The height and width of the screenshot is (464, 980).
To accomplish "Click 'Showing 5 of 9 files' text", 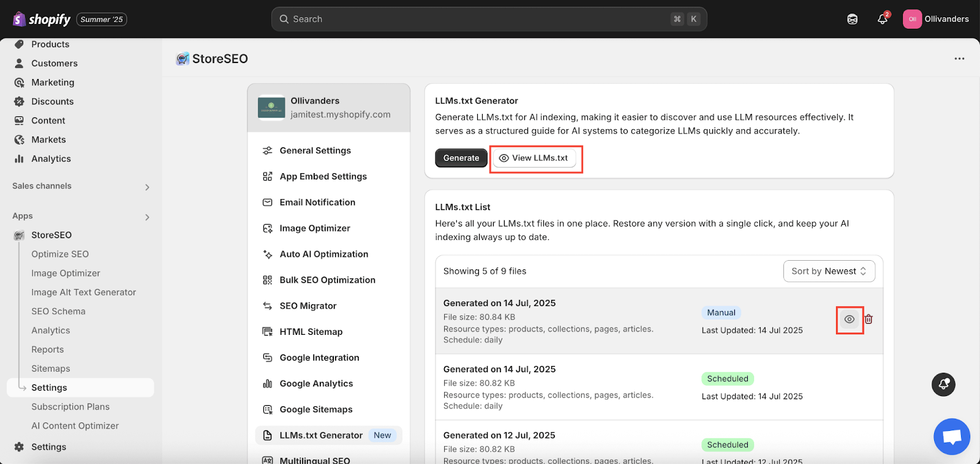I will [x=485, y=271].
